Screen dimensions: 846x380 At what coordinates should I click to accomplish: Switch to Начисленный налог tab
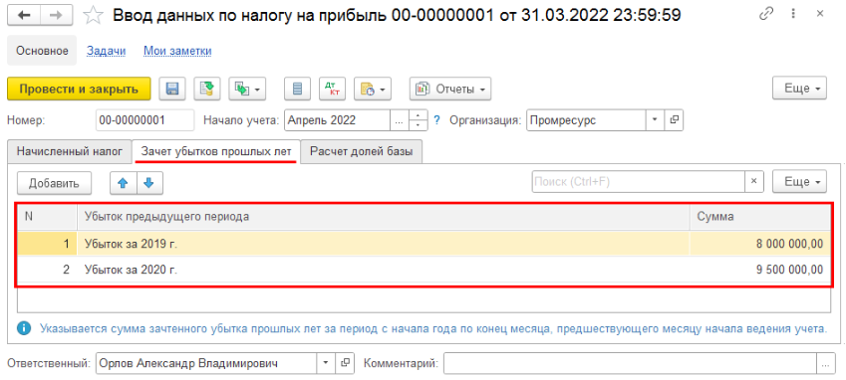click(70, 152)
